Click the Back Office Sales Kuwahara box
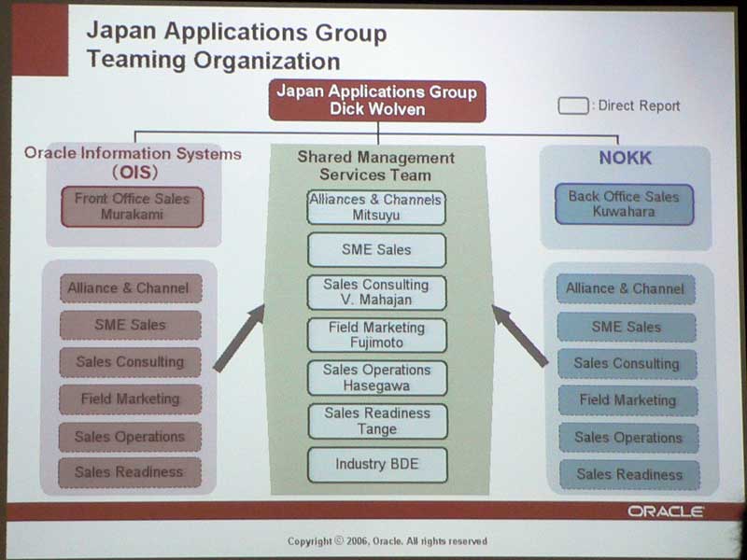The width and height of the screenshot is (747, 560). point(624,204)
